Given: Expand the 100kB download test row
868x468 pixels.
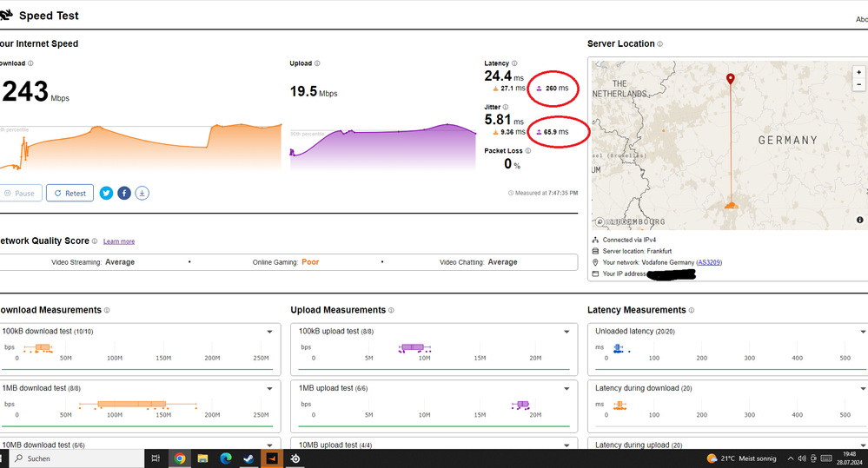Looking at the screenshot, I should pyautogui.click(x=269, y=332).
